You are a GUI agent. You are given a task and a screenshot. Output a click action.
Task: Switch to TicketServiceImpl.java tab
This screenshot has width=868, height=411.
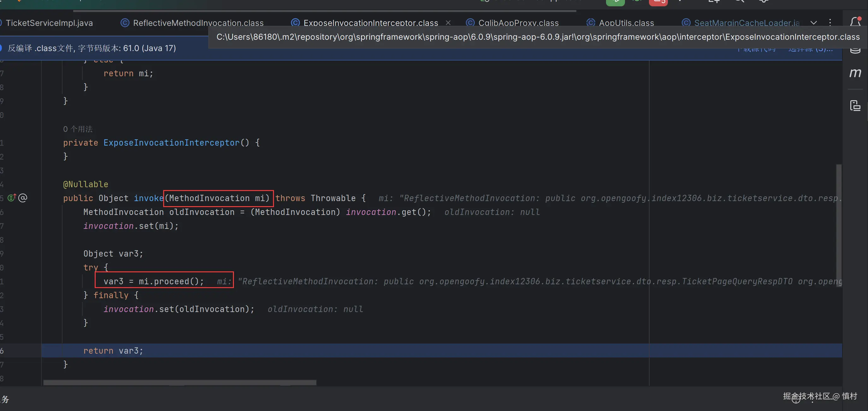tap(49, 23)
